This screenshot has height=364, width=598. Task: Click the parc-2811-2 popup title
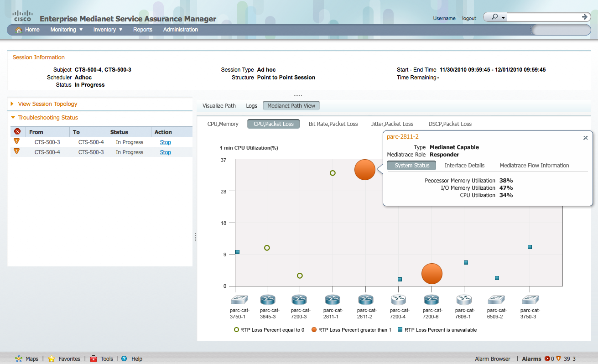click(x=403, y=136)
